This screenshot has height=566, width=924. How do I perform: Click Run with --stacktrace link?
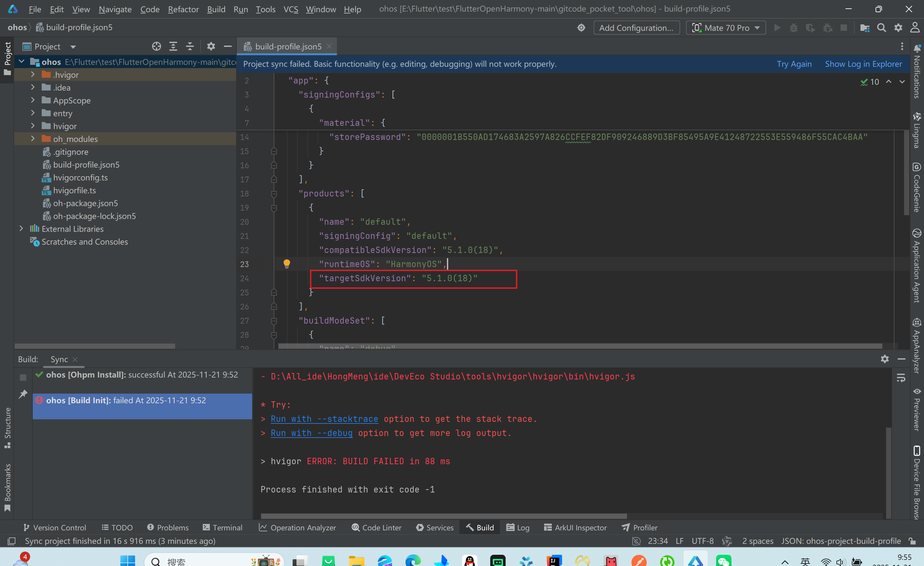[x=324, y=419]
